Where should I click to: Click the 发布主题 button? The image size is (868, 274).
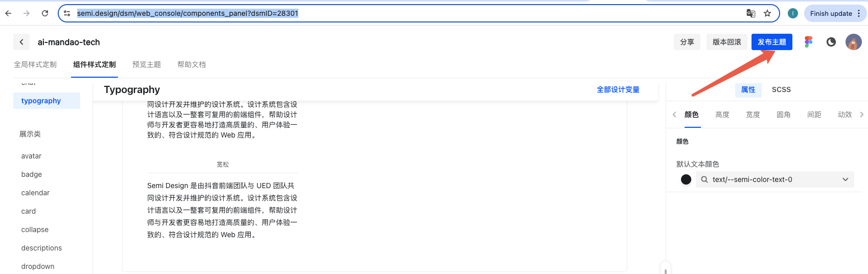click(x=771, y=42)
